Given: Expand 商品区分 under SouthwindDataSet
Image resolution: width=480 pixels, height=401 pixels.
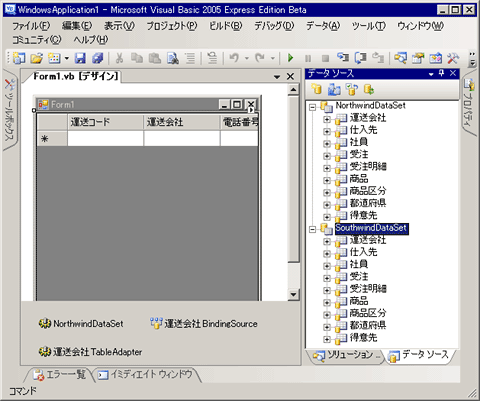Looking at the screenshot, I should (x=327, y=315).
